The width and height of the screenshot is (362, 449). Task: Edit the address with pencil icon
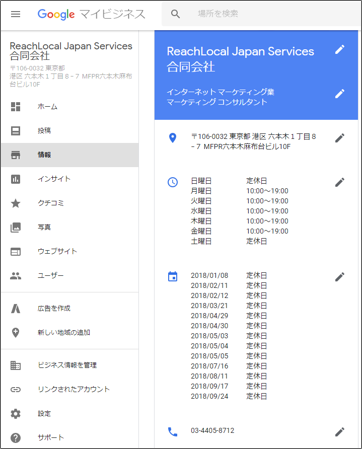339,138
